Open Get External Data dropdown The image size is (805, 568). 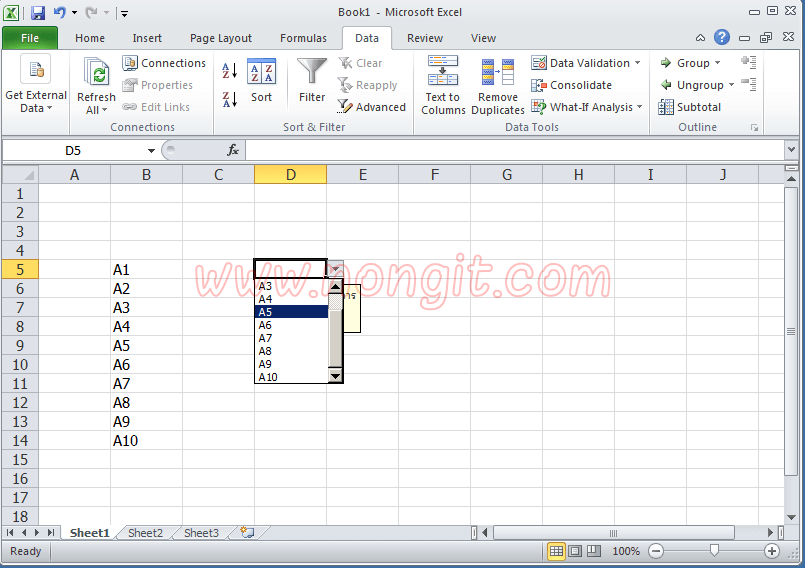pos(36,108)
